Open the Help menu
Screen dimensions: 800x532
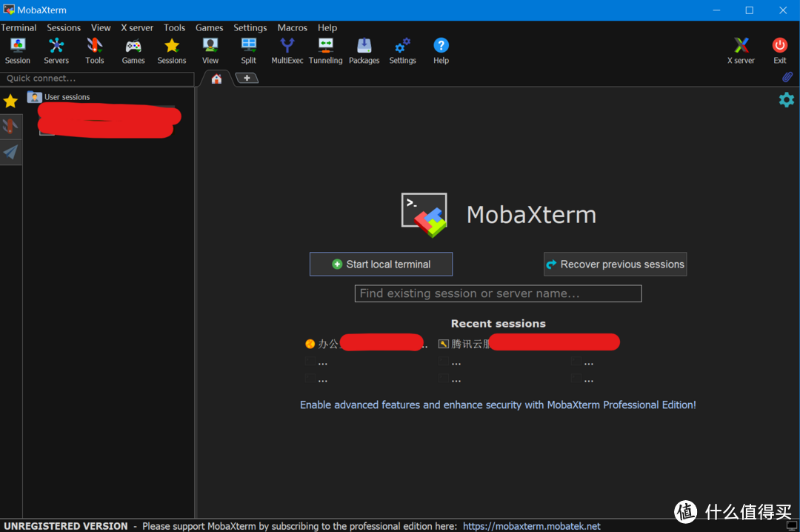327,27
